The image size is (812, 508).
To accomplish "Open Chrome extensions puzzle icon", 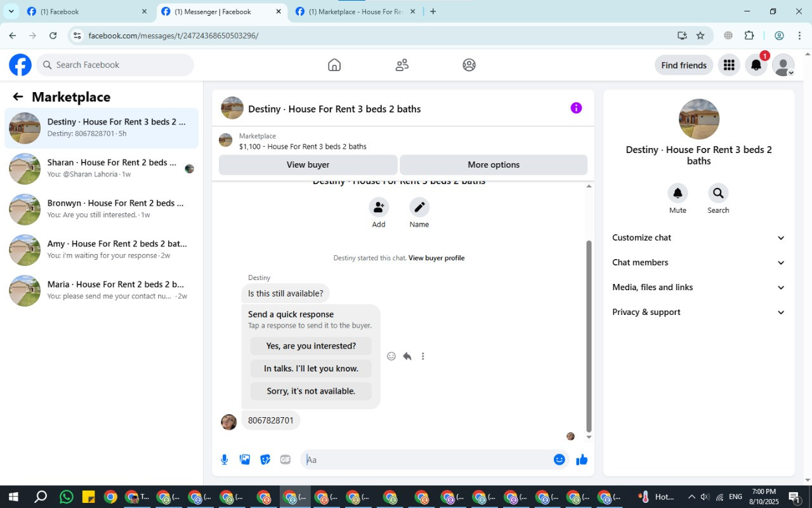I will pos(749,36).
